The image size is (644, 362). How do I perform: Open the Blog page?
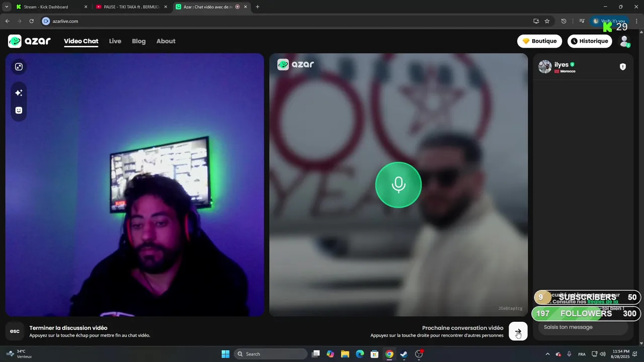(139, 41)
